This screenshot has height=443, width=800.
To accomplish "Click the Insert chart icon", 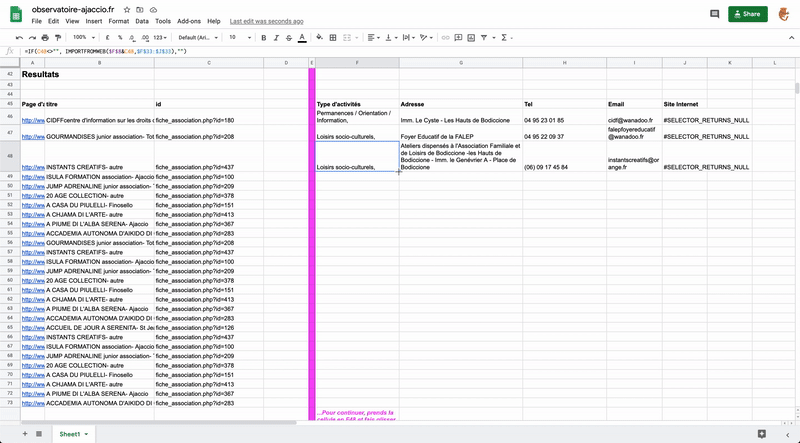I will pos(471,38).
